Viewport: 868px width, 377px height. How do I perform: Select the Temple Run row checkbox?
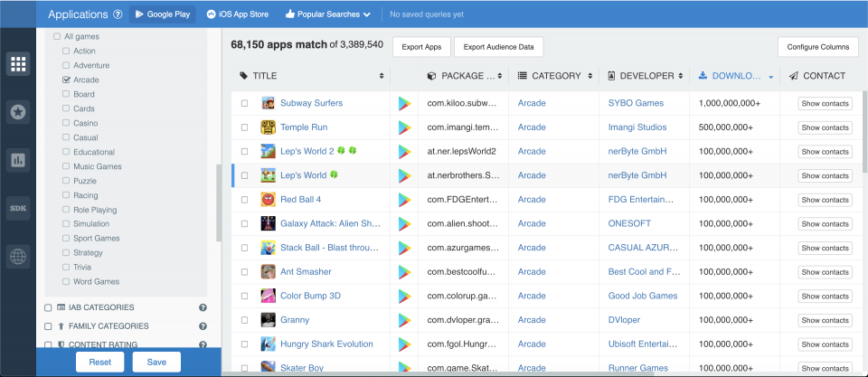(245, 127)
